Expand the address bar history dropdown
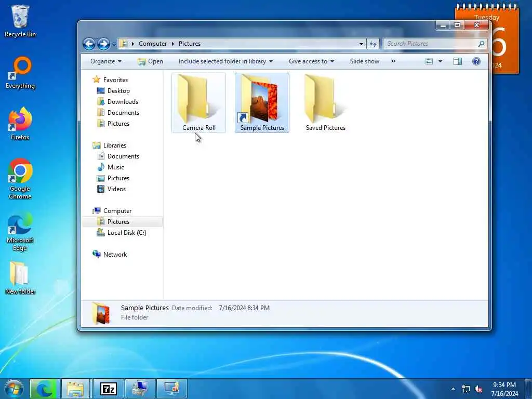The image size is (532, 399). tap(362, 44)
